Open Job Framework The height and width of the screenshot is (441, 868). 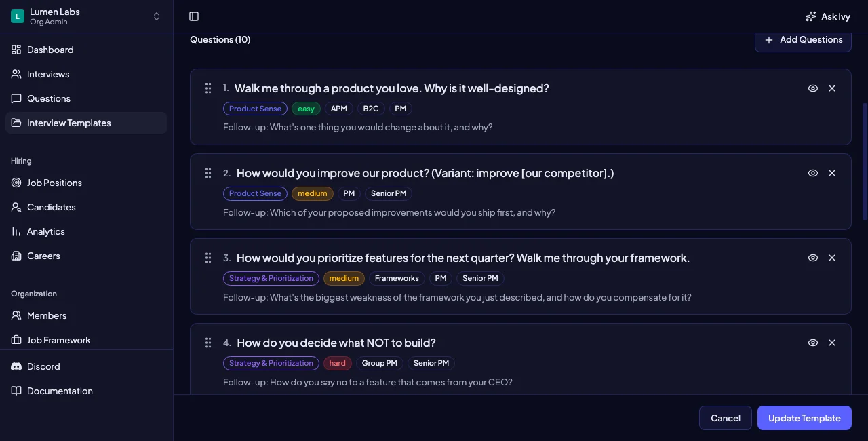(x=86, y=340)
